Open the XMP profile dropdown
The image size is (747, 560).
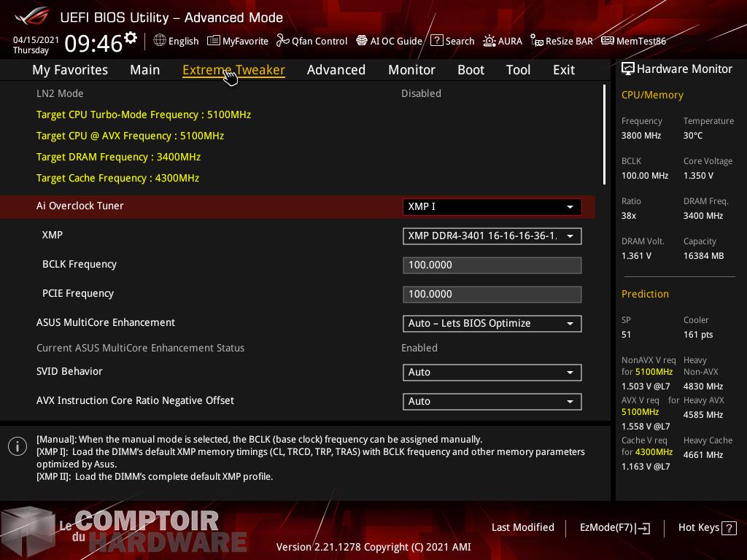[x=492, y=236]
